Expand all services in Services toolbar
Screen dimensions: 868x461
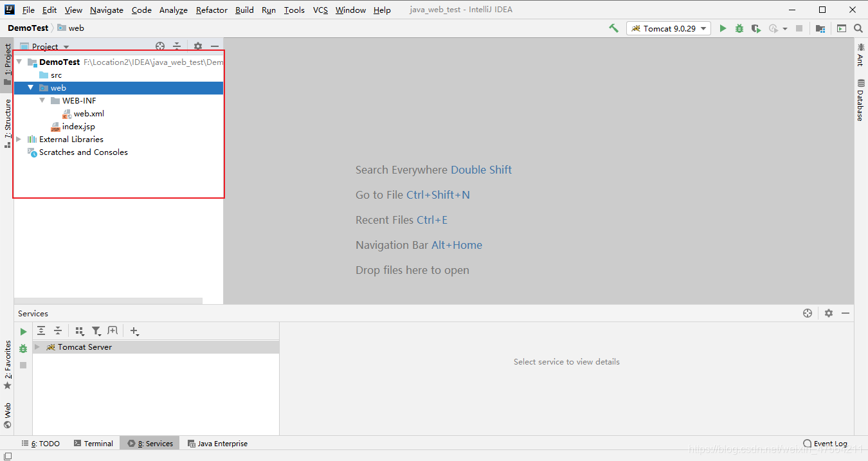click(x=41, y=330)
